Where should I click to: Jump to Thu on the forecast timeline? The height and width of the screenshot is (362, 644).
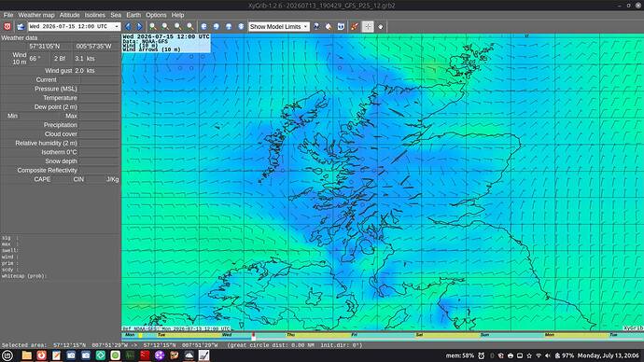click(291, 335)
